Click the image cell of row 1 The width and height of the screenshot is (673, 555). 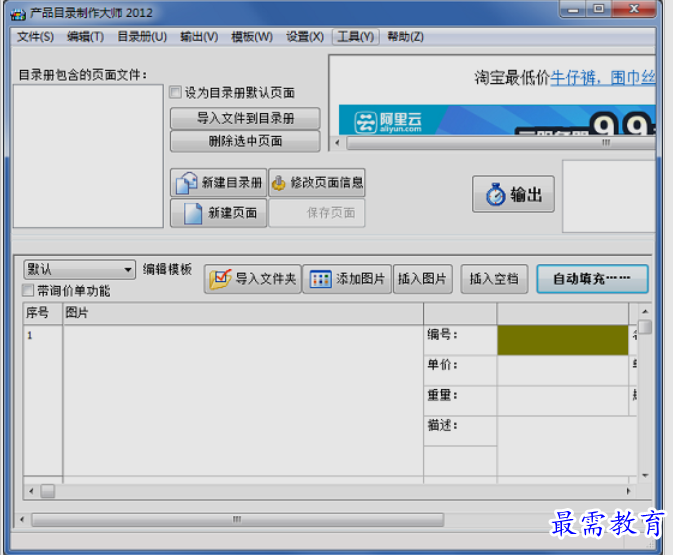[x=243, y=400]
